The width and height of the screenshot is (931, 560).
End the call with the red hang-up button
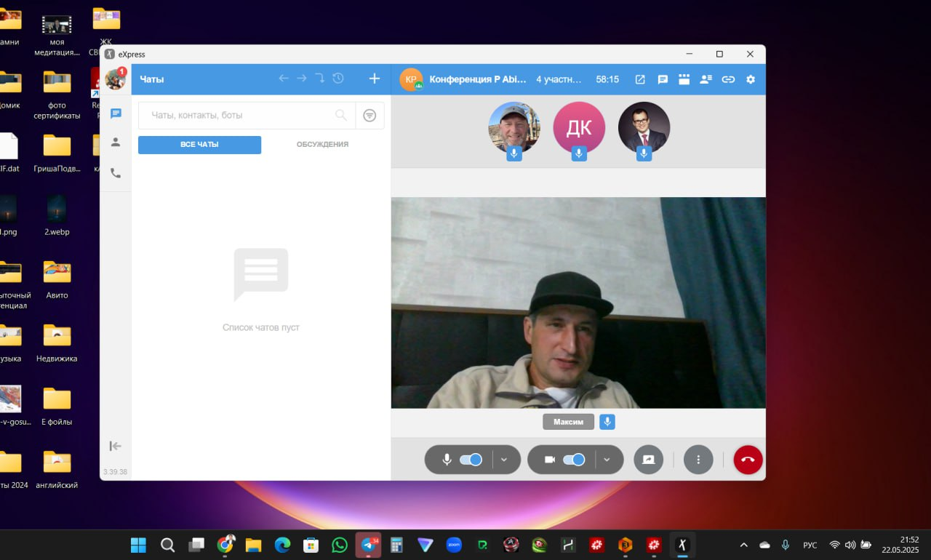point(748,460)
